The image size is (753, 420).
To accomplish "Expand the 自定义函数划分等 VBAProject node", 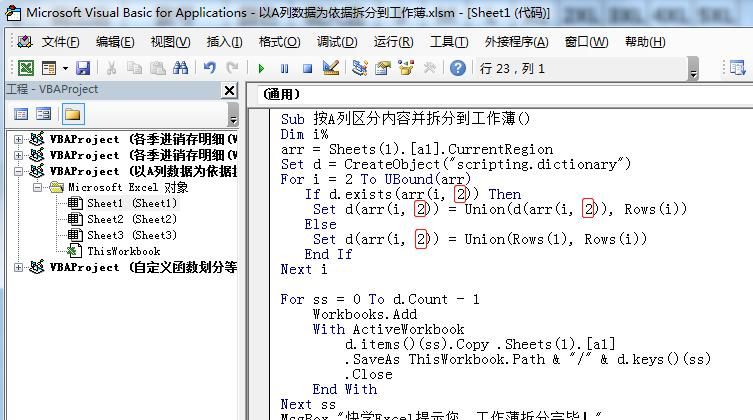I will pos(18,267).
